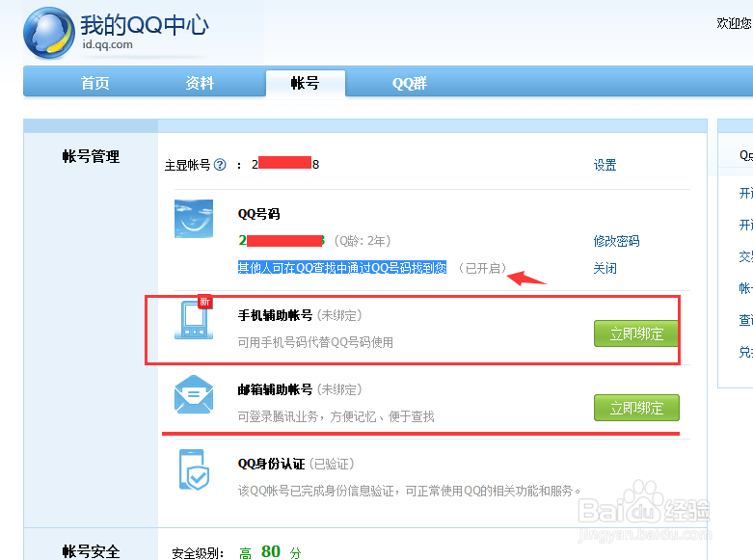Click the (Q龄: 2年) text
Viewport: 753px width, 560px height.
(x=363, y=240)
